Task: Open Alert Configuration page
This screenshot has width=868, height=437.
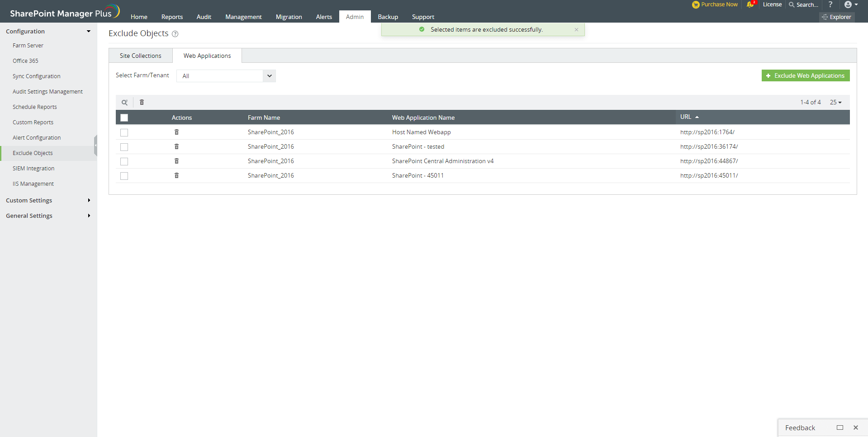Action: click(x=37, y=138)
